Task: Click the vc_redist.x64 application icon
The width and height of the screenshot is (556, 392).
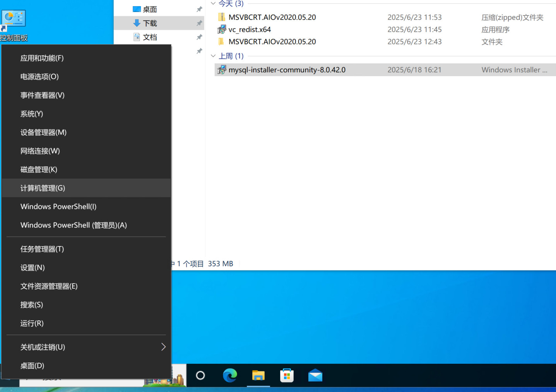Action: coord(222,29)
